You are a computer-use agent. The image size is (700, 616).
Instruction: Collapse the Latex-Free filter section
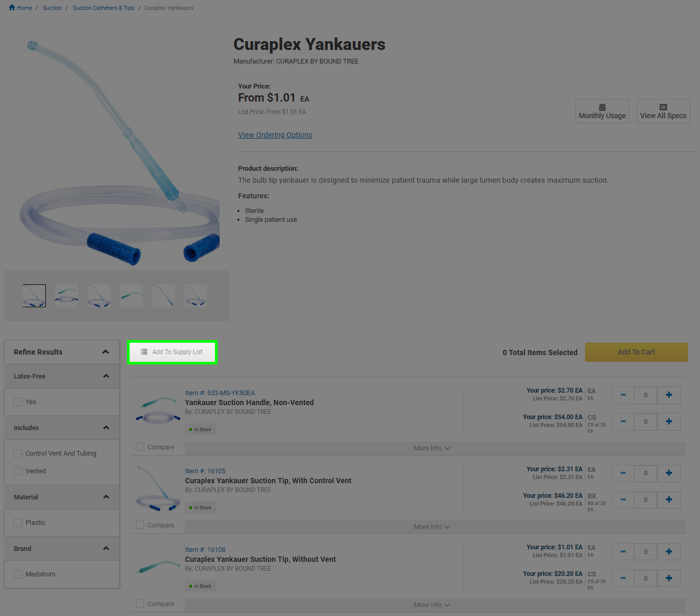pyautogui.click(x=106, y=376)
